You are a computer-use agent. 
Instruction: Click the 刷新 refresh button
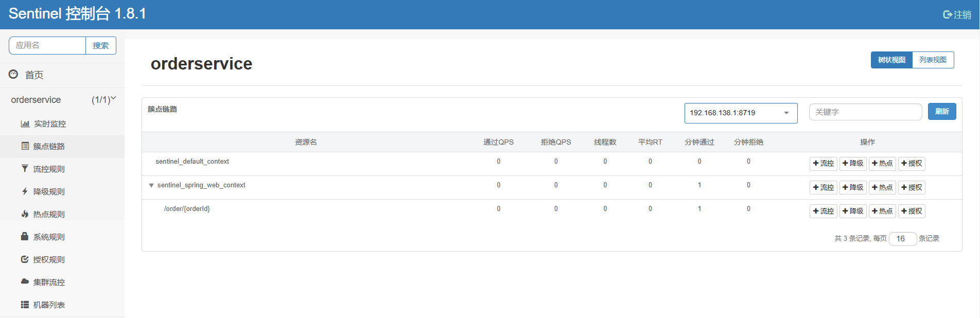pos(942,112)
